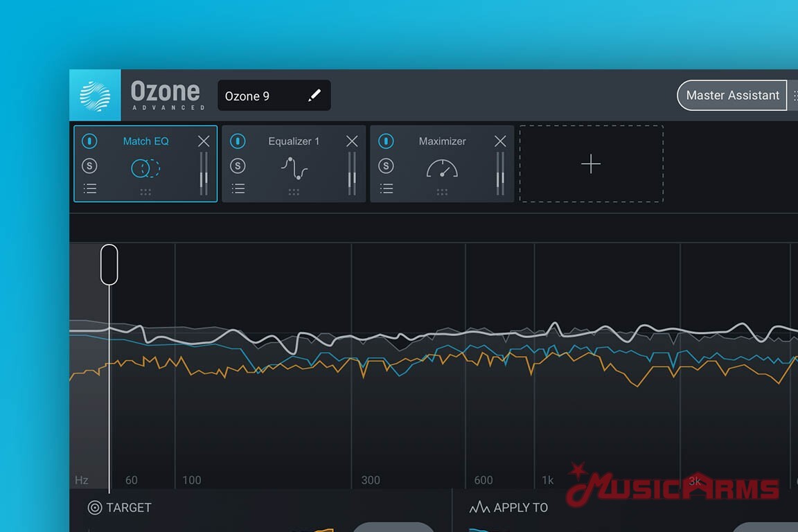Remove the Equalizer 1 module

[x=352, y=141]
